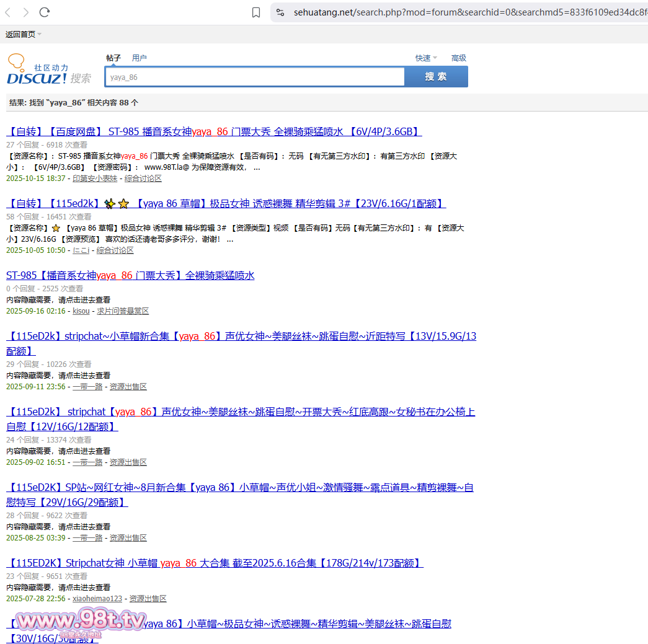Bookmark this page with the bookmark icon
The image size is (648, 644).
coord(256,12)
